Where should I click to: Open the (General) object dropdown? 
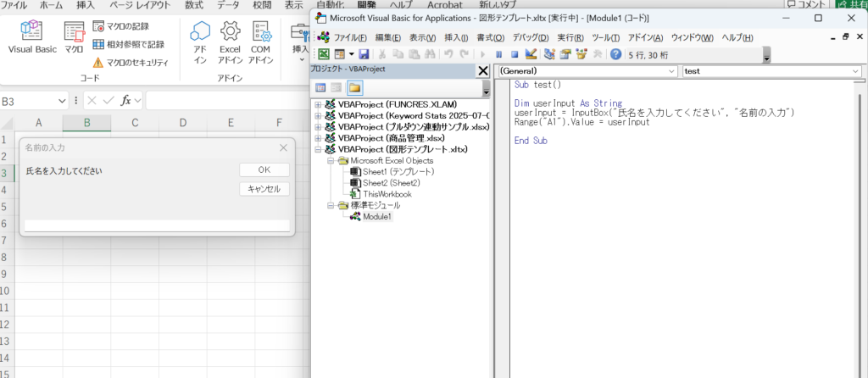click(x=672, y=71)
